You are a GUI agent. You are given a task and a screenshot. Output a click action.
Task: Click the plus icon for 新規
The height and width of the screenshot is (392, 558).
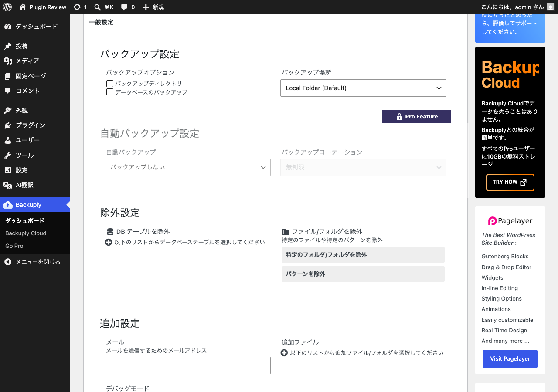146,7
